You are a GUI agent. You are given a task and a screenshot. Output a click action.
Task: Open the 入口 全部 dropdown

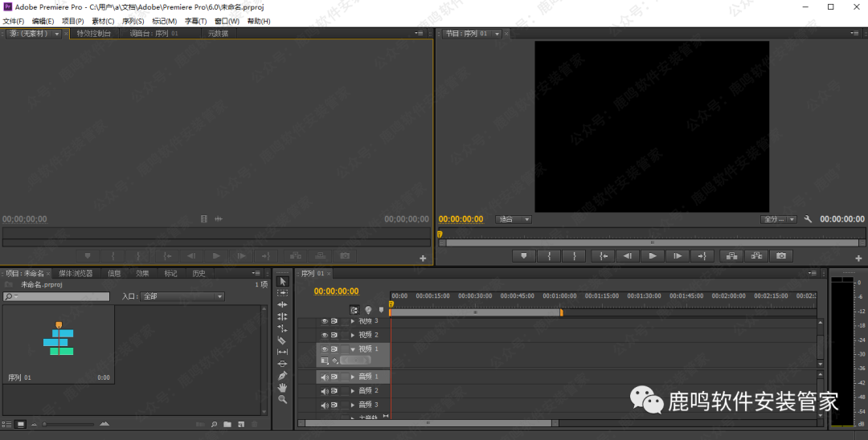182,296
